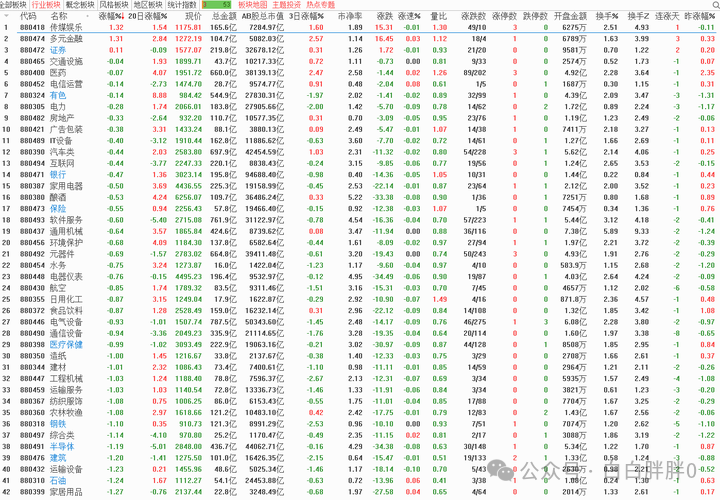Click the 电气设备 sector name
The image size is (720, 500).
[66, 322]
